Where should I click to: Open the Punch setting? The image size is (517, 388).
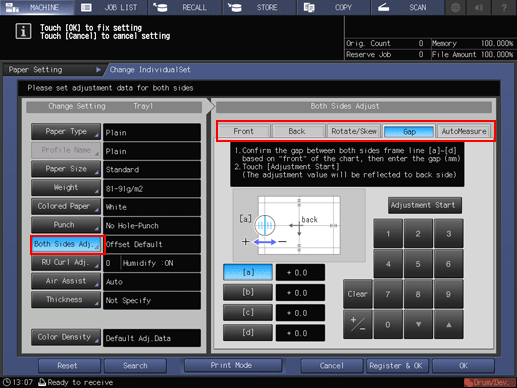pyautogui.click(x=66, y=225)
